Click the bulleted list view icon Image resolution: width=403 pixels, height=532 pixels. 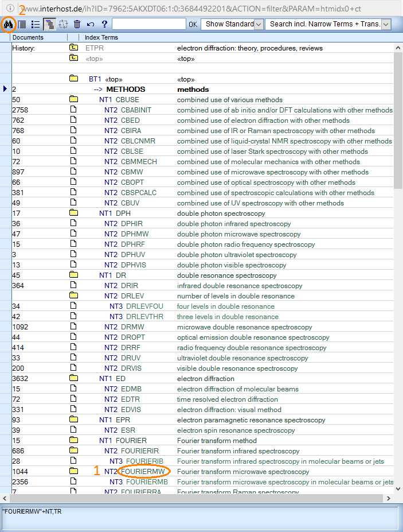click(x=36, y=24)
